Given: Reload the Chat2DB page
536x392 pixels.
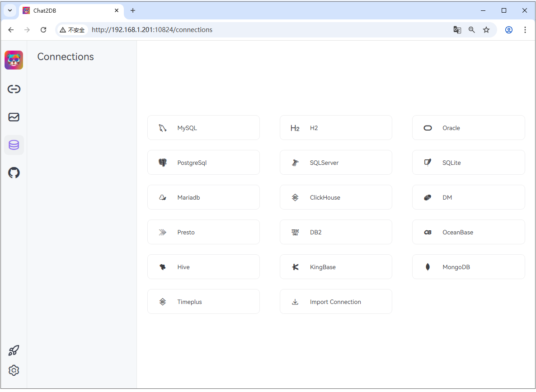Looking at the screenshot, I should (x=43, y=30).
